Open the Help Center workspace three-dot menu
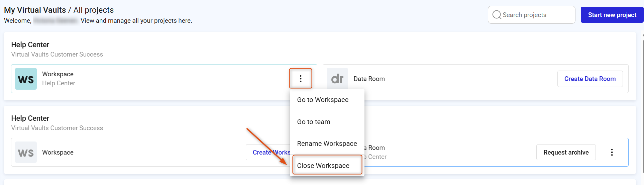This screenshot has width=644, height=185. tap(301, 79)
